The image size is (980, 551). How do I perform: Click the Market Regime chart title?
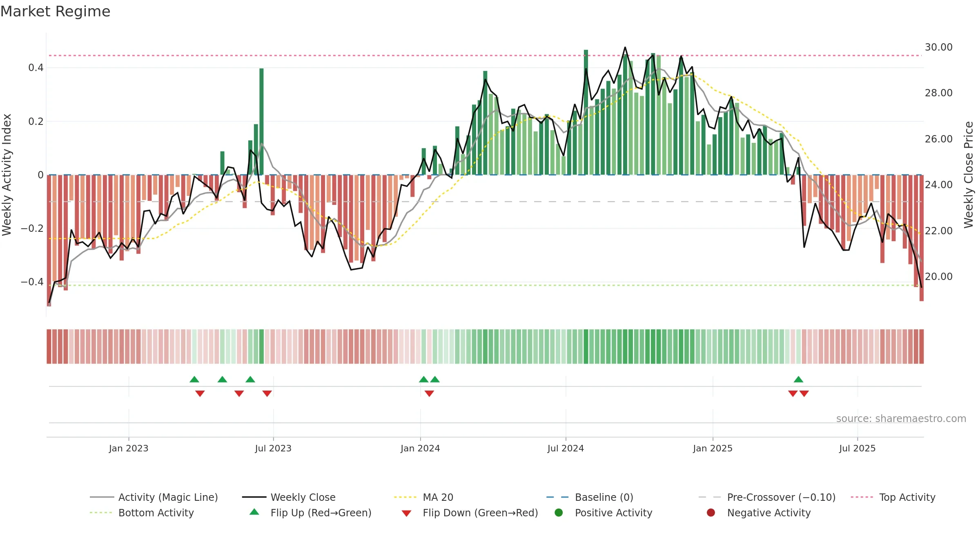(x=55, y=11)
